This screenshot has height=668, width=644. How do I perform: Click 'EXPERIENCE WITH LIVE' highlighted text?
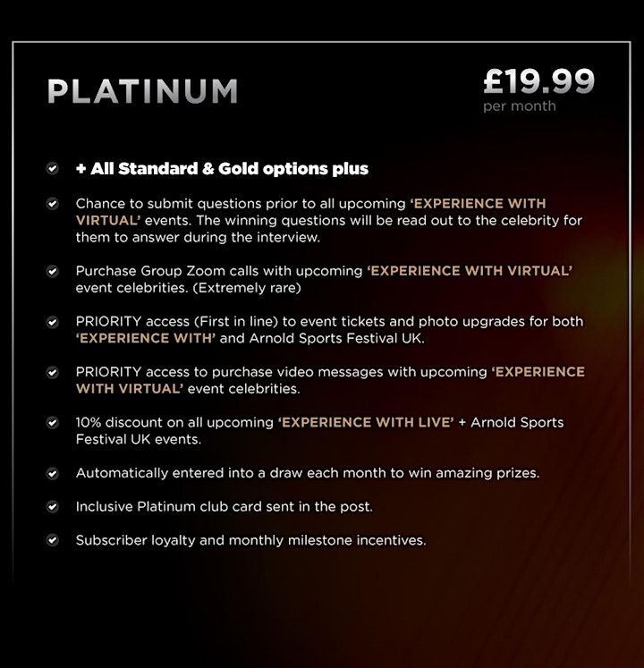click(x=366, y=423)
